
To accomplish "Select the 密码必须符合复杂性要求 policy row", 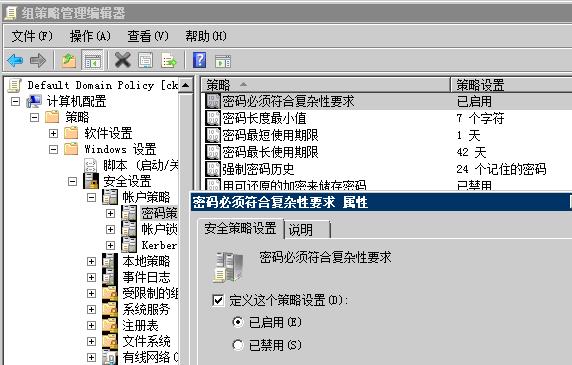I will tap(387, 101).
